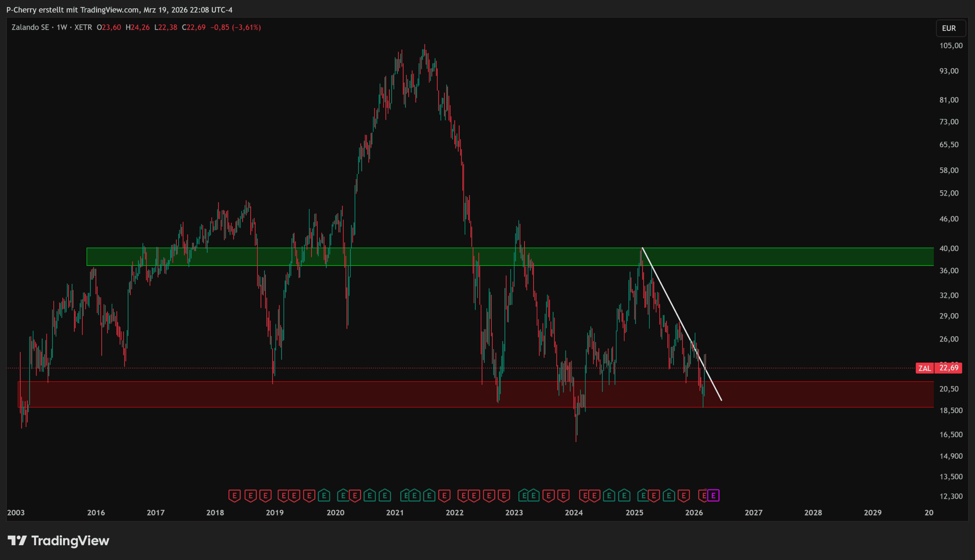
Task: Click the current price label 22,69
Action: [949, 368]
